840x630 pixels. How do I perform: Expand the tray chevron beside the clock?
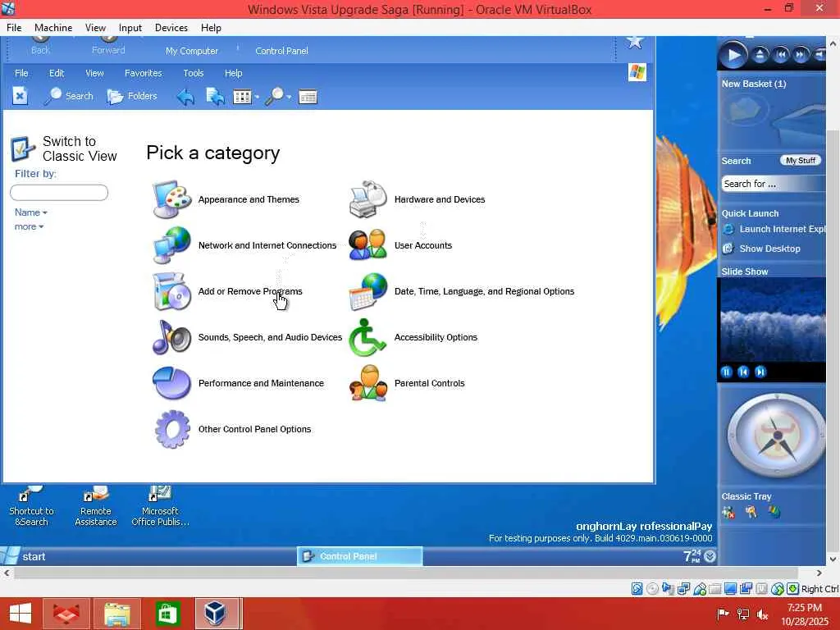pyautogui.click(x=710, y=557)
